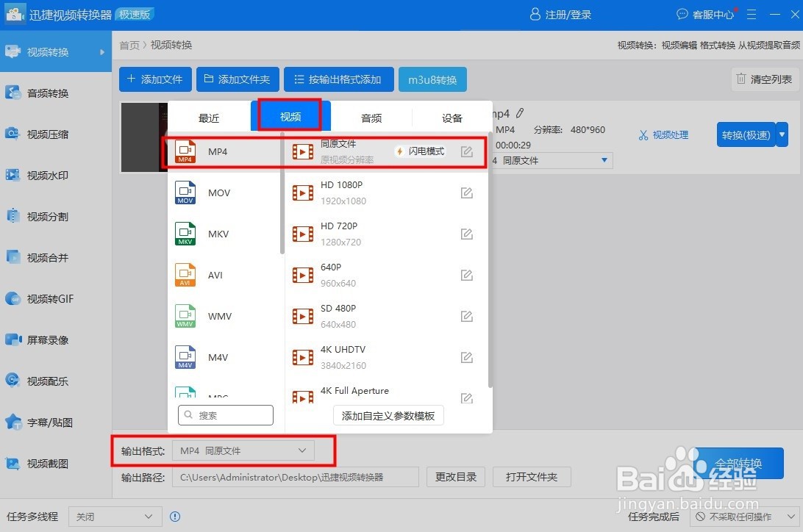The height and width of the screenshot is (532, 803).
Task: Switch to the 音频 tab
Action: point(371,118)
